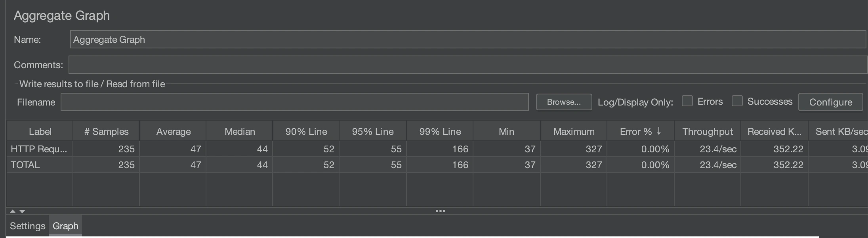Screen dimensions: 868x238
Task: Click the sort arrow in Error % header
Action: pos(659,131)
